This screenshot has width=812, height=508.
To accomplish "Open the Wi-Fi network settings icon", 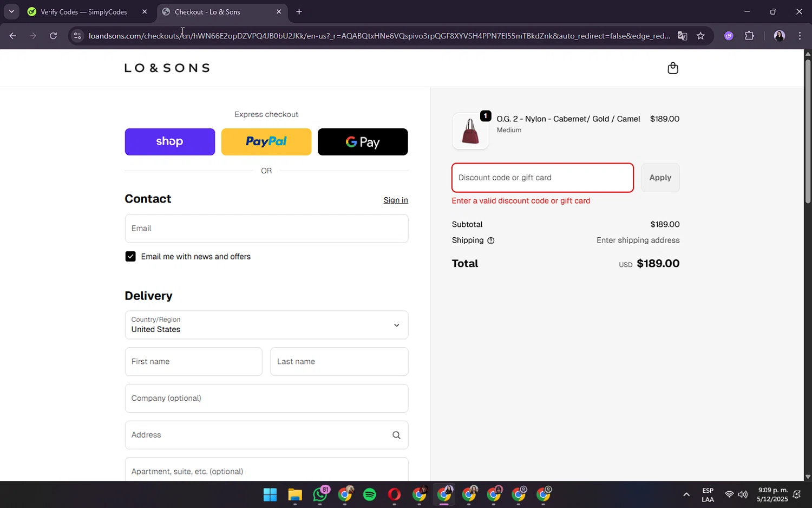I will 729,494.
